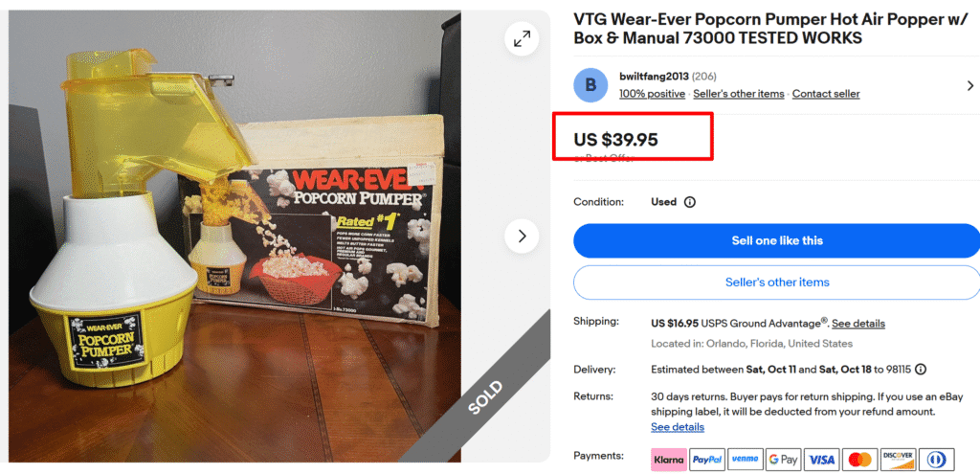Select the Diners Club payment icon
The image size is (980, 474).
point(936,460)
